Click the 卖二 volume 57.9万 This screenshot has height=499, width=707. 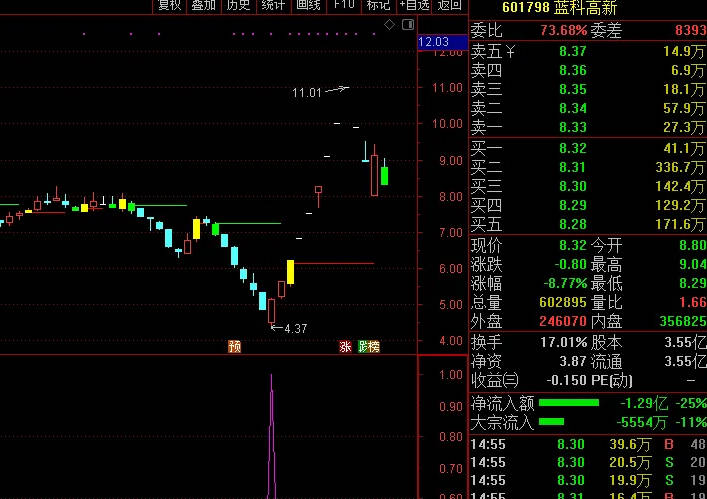(684, 108)
